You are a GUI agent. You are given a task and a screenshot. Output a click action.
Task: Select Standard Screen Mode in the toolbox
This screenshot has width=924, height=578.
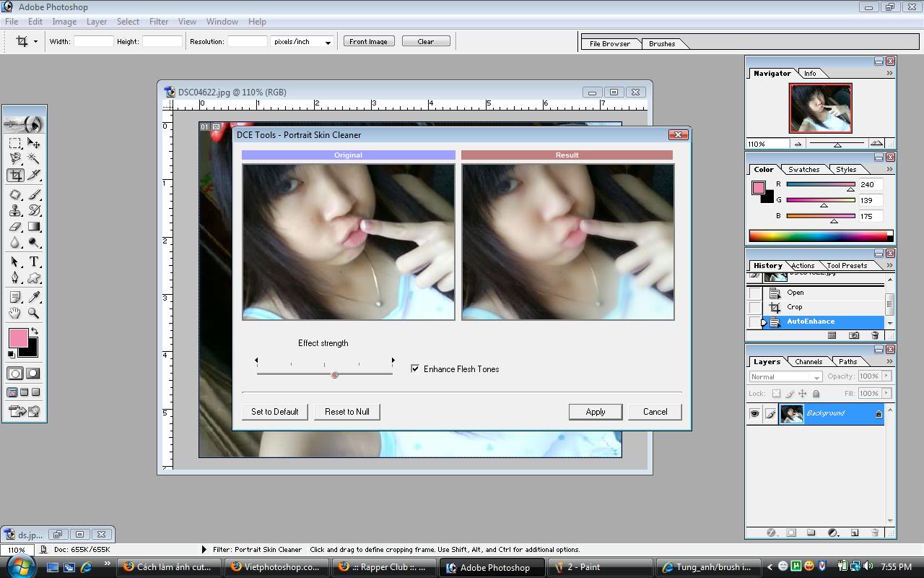click(12, 392)
